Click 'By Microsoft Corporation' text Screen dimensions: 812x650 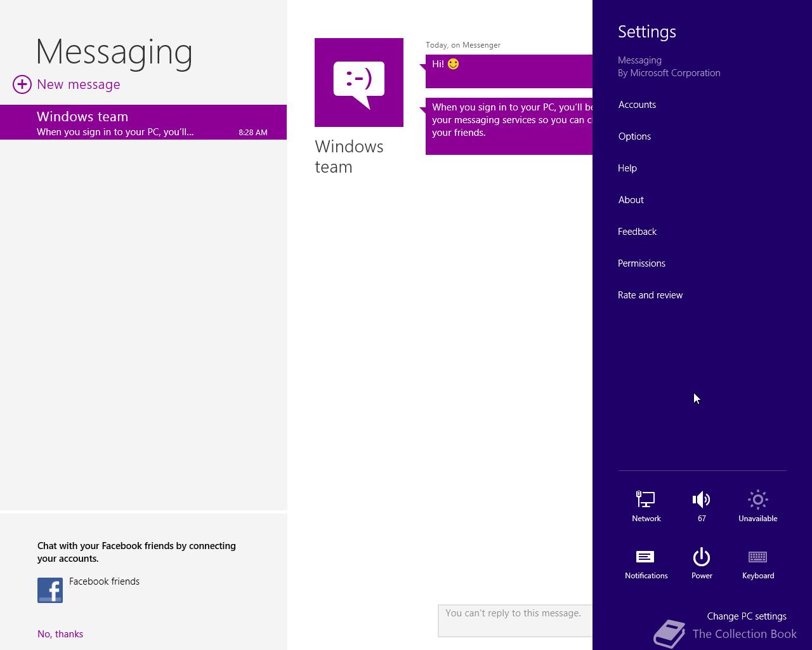(669, 73)
